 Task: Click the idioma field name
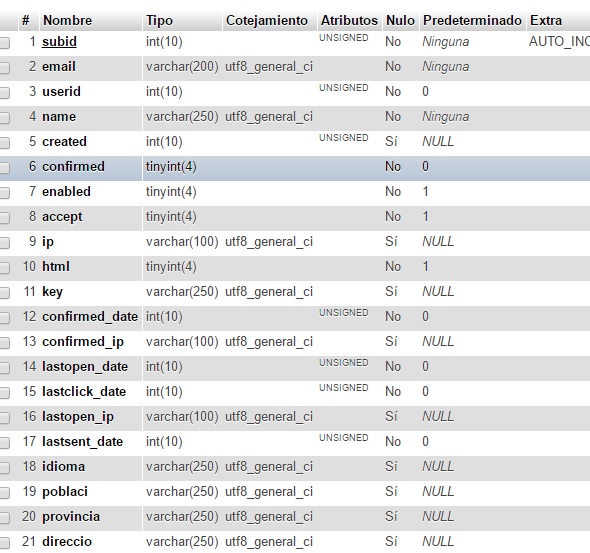click(x=64, y=466)
